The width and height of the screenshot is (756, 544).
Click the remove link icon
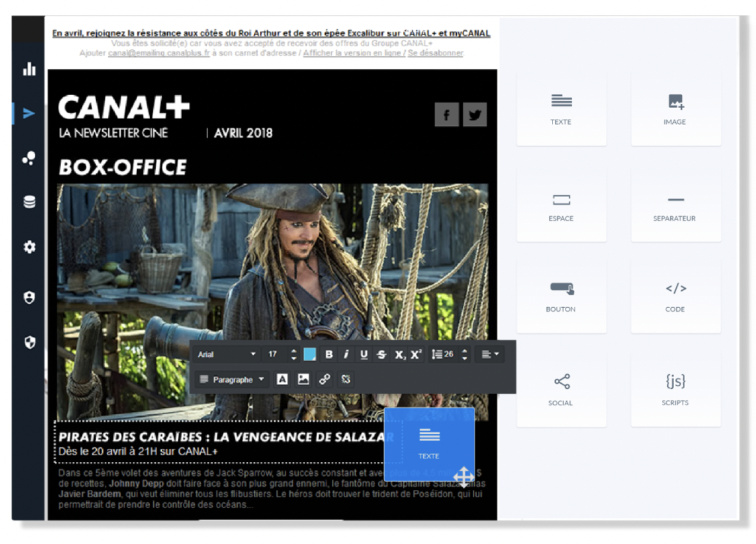point(346,379)
